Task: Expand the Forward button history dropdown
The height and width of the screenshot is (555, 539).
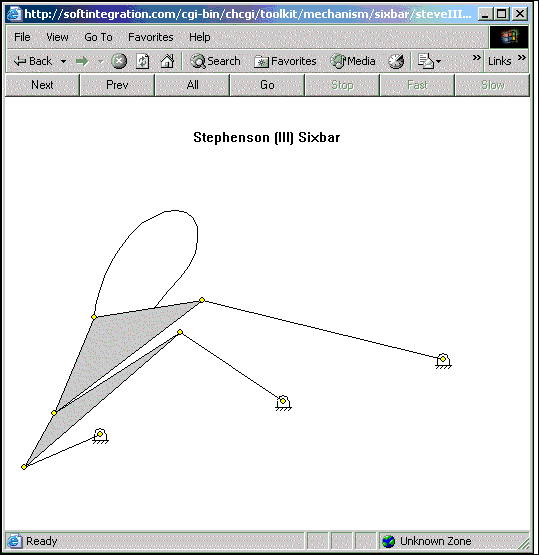Action: pos(101,62)
